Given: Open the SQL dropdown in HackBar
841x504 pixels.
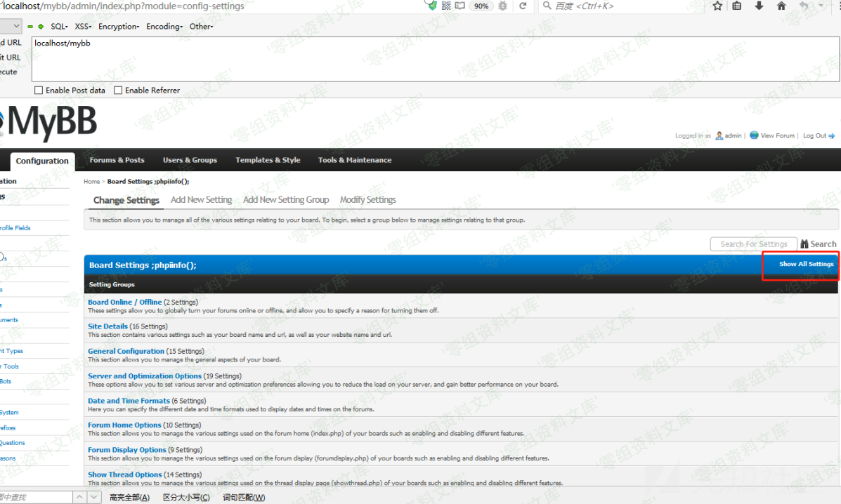Looking at the screenshot, I should click(x=59, y=27).
